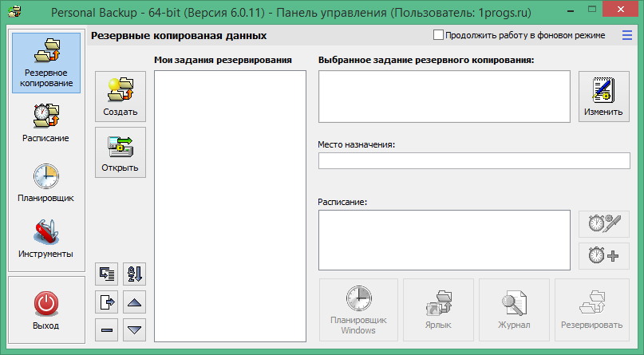Click the minus remove task icon
Screen dimensions: 644x355
[x=106, y=329]
